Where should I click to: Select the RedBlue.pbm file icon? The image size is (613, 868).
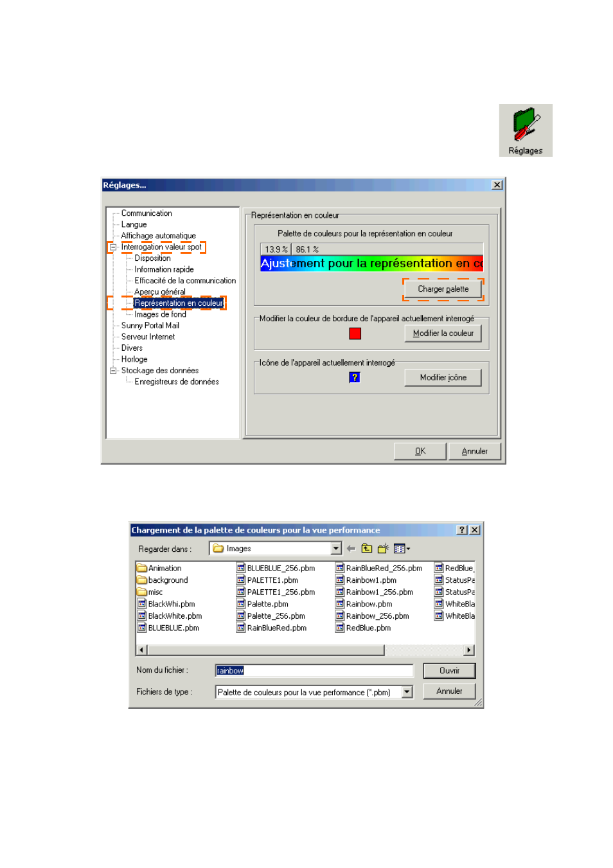[x=340, y=628]
